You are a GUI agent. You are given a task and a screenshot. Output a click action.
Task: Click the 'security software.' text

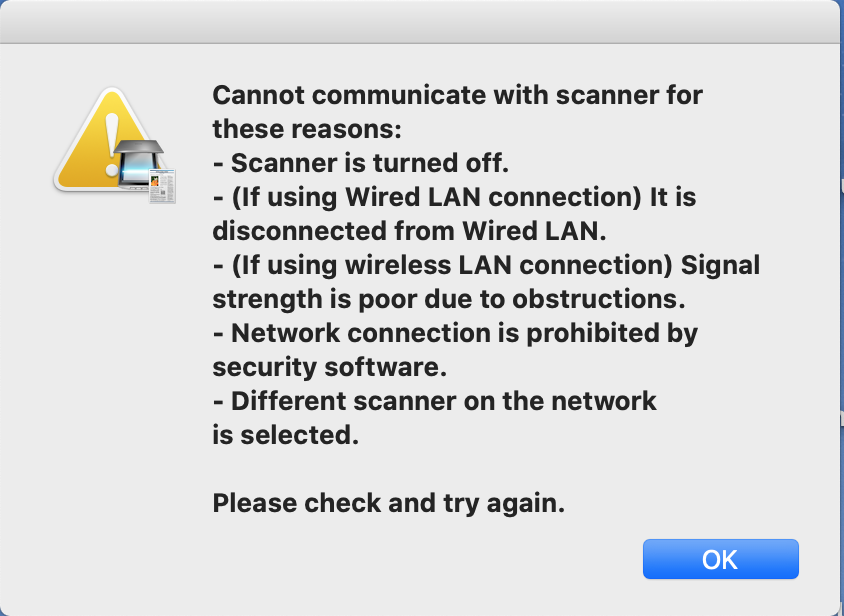pos(329,367)
